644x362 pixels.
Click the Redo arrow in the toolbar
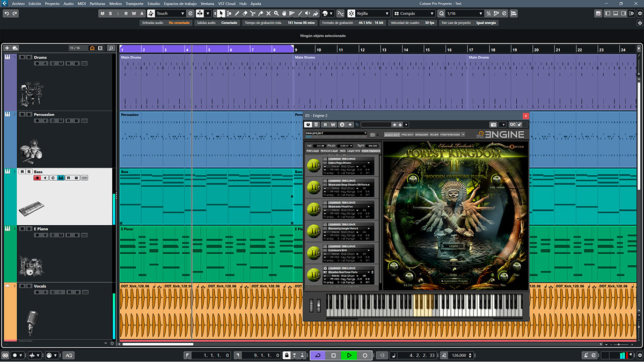tap(15, 13)
